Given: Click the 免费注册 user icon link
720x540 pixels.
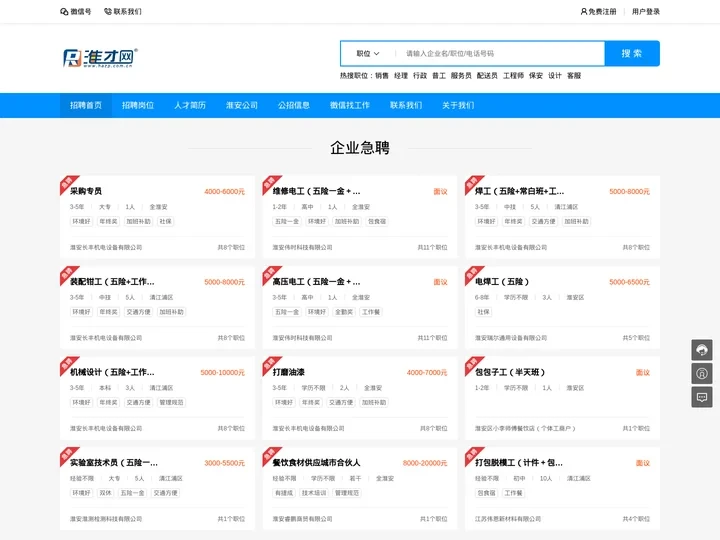Looking at the screenshot, I should 598,11.
